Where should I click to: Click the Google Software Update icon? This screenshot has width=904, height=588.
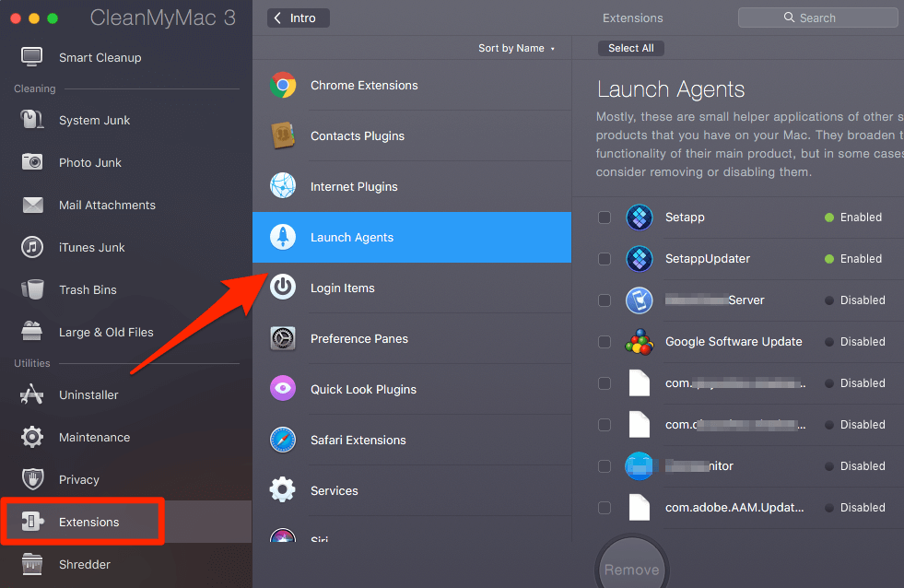(640, 342)
